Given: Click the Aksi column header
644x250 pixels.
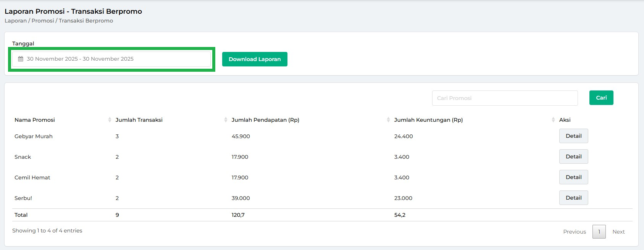Looking at the screenshot, I should click(565, 120).
